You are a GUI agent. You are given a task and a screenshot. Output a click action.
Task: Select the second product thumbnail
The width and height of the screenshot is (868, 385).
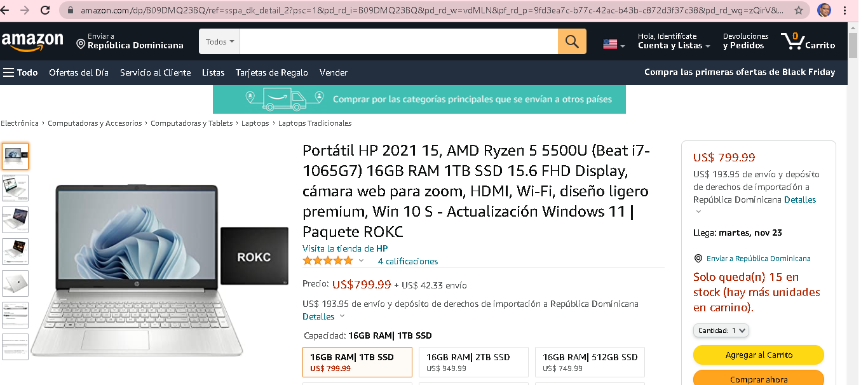pos(15,188)
